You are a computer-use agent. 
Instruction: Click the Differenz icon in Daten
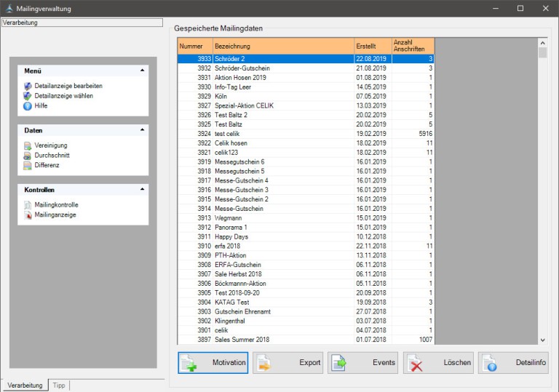point(28,165)
